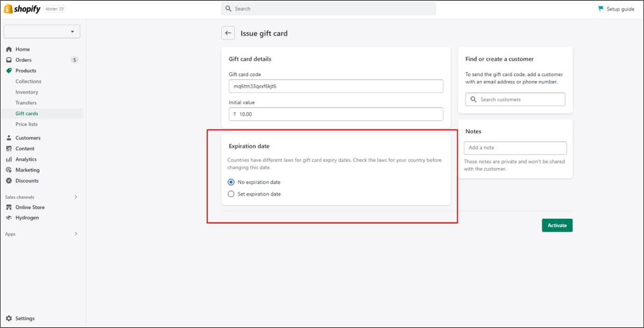Expand the Apps section arrow
Viewport: 644px width, 328px height.
76,234
